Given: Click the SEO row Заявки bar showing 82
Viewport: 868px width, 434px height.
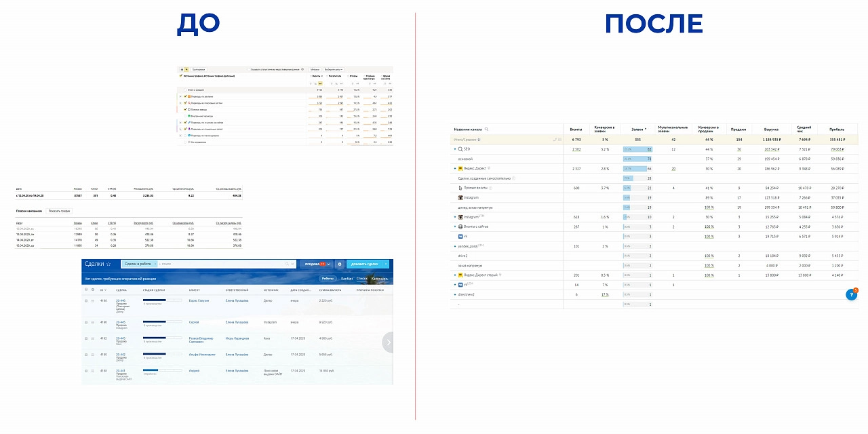Looking at the screenshot, I should pyautogui.click(x=637, y=149).
